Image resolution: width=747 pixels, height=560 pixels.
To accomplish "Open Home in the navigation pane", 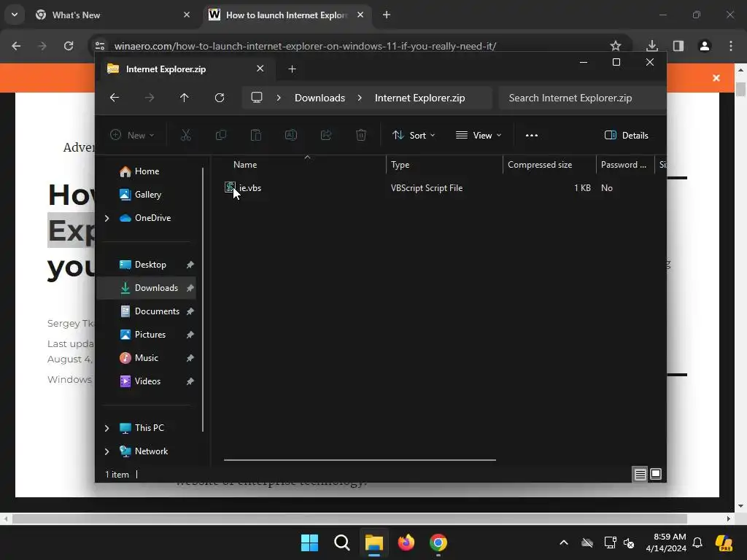I will click(x=146, y=171).
